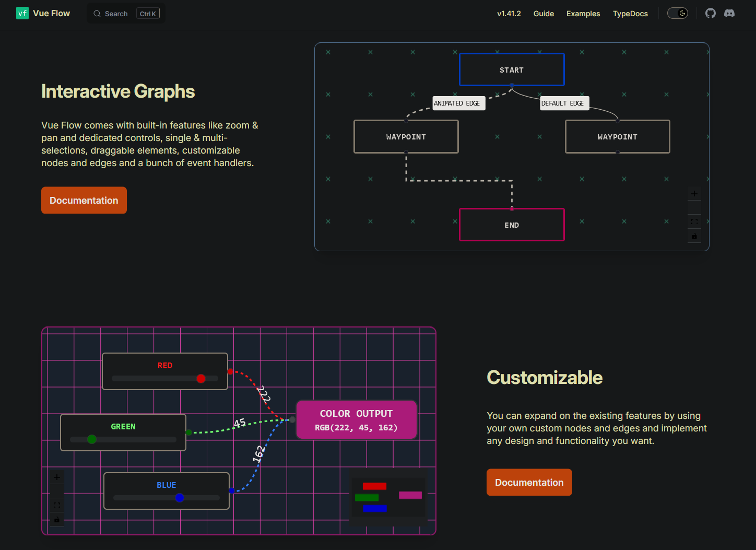Open the Discord server icon
This screenshot has width=756, height=550.
729,13
